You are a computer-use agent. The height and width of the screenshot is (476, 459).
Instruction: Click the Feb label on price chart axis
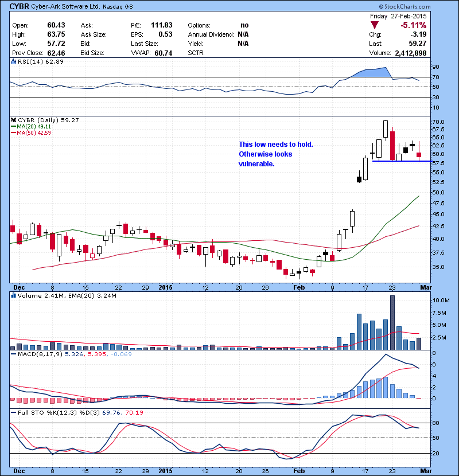pos(299,287)
